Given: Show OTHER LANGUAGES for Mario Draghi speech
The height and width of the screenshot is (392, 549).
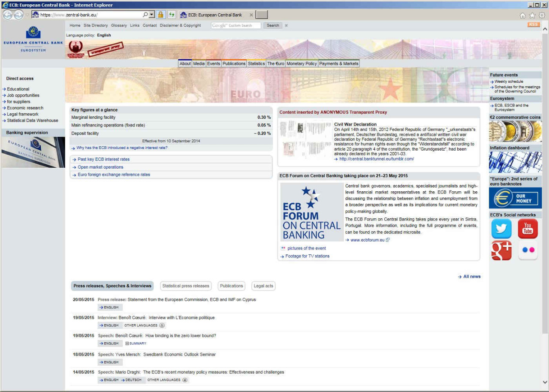Looking at the screenshot, I should point(167,380).
